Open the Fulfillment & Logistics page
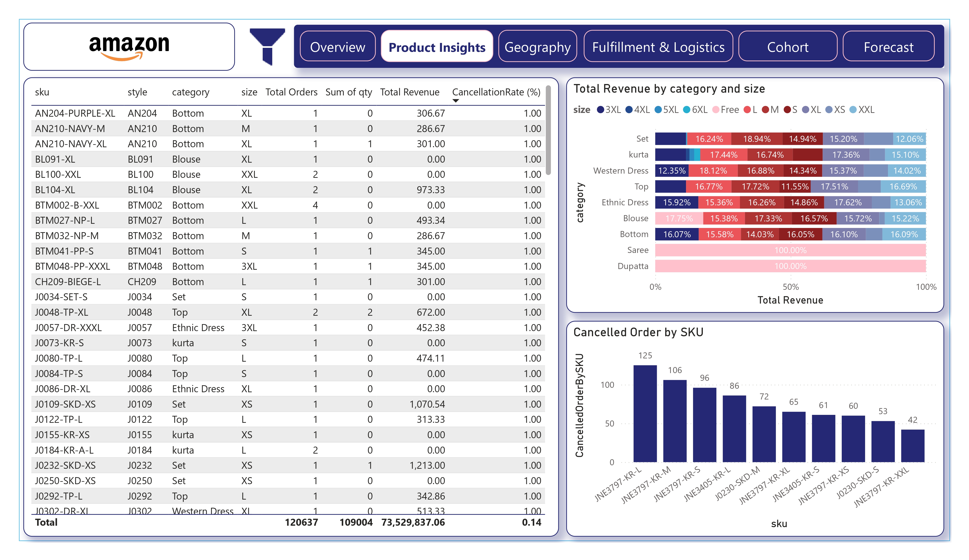The image size is (969, 560). click(x=658, y=47)
